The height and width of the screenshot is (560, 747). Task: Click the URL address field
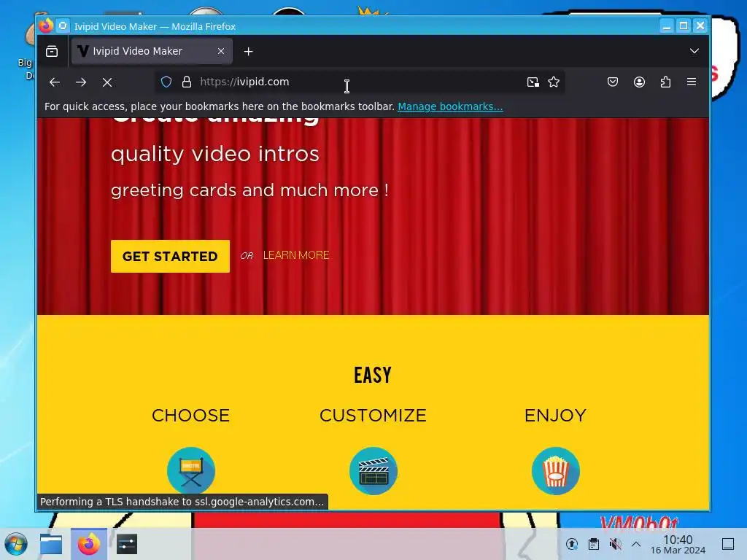pyautogui.click(x=360, y=82)
